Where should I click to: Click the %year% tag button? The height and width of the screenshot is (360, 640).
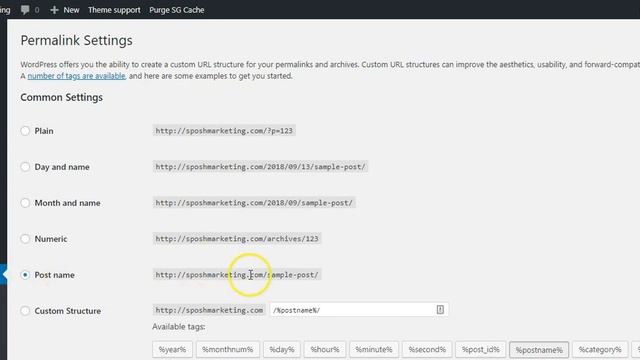tap(172, 349)
